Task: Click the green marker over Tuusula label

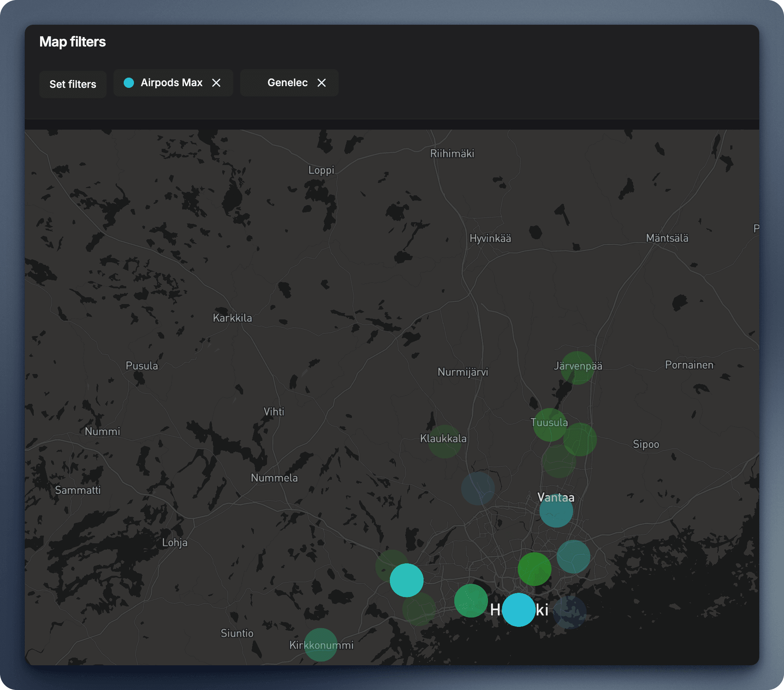Action: pyautogui.click(x=549, y=424)
